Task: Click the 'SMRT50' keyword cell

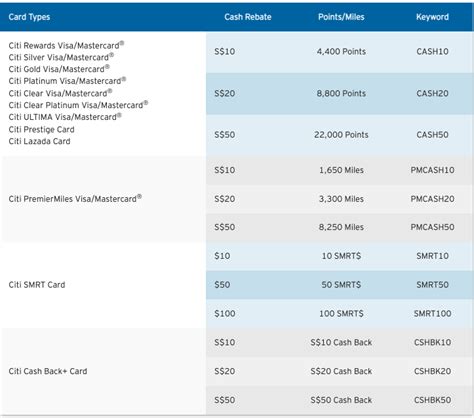Action: pyautogui.click(x=432, y=285)
